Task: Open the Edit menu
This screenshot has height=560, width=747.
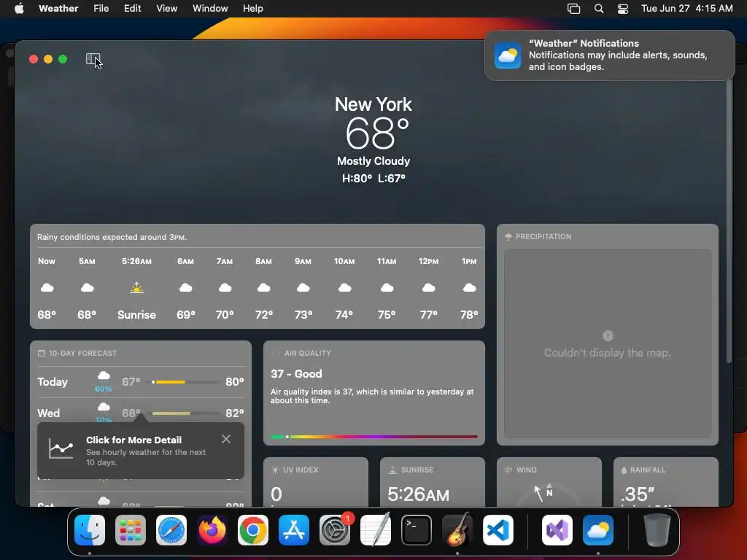Action: click(x=133, y=8)
